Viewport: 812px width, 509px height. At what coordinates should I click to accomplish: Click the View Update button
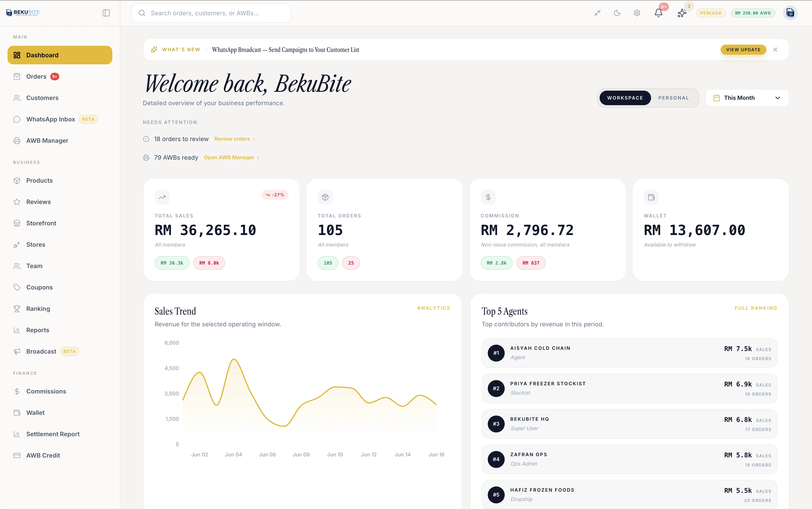(x=743, y=50)
